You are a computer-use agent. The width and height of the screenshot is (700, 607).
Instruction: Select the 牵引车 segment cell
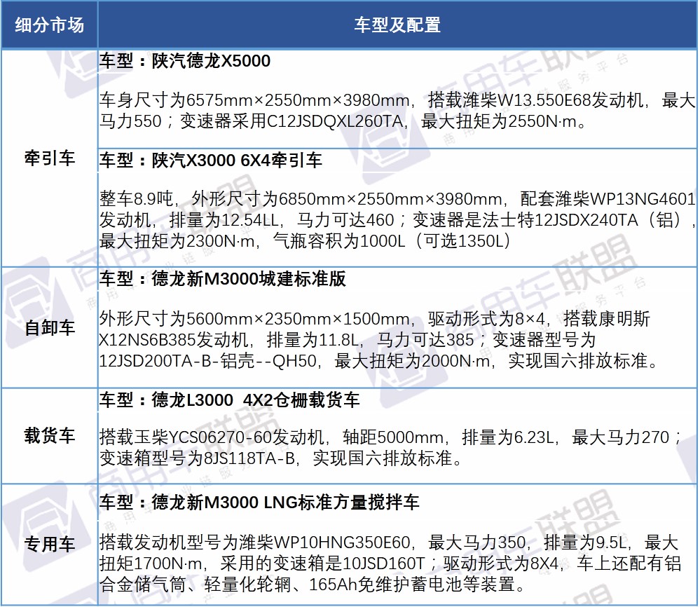(50, 158)
